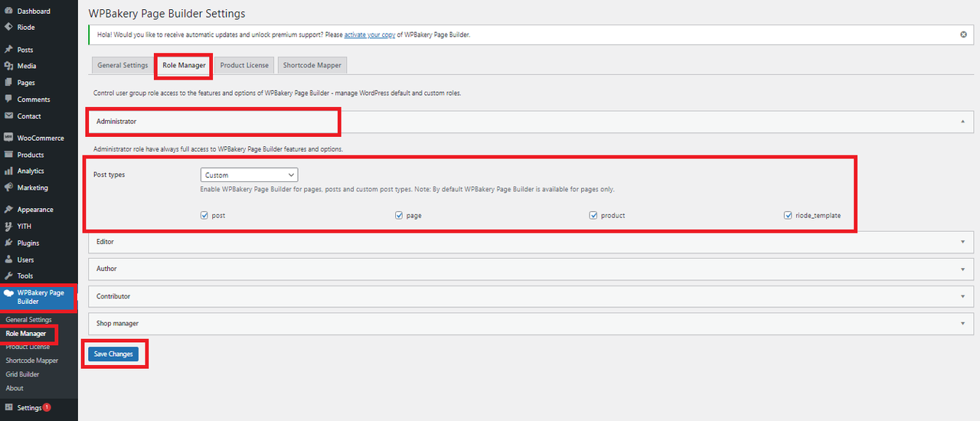Image resolution: width=980 pixels, height=421 pixels.
Task: Expand the Author role section
Action: click(x=531, y=269)
